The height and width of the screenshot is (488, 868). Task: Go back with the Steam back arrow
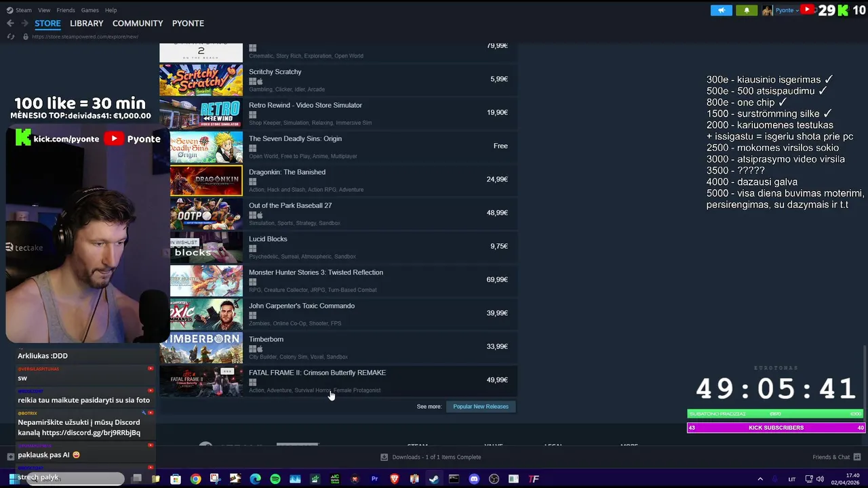point(10,23)
